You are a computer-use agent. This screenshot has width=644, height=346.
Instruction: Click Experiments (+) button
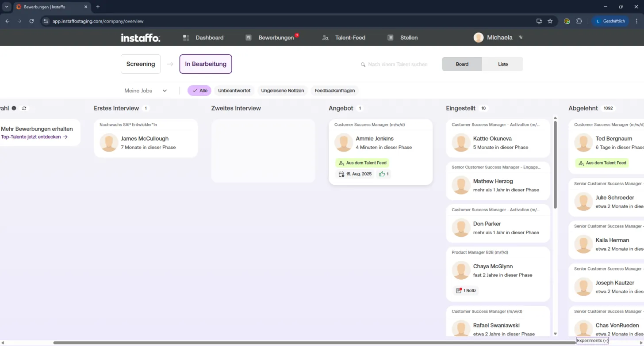(593, 341)
